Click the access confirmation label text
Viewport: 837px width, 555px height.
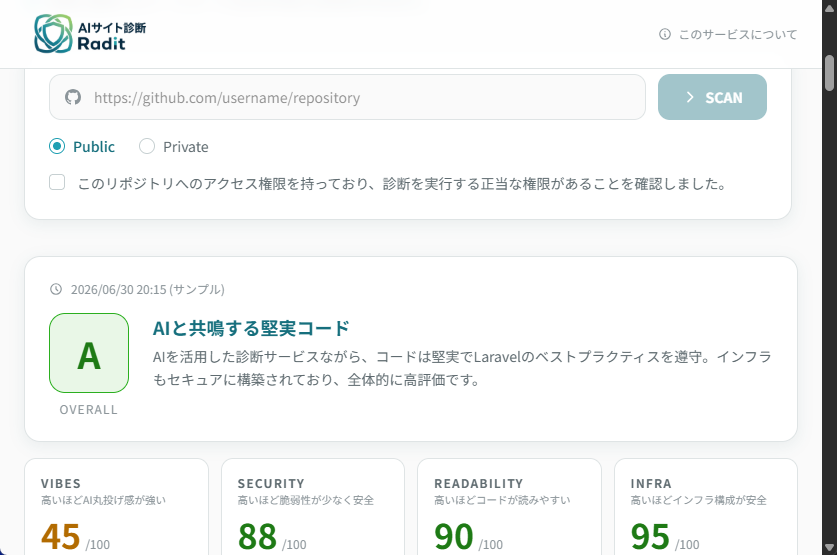click(x=402, y=184)
